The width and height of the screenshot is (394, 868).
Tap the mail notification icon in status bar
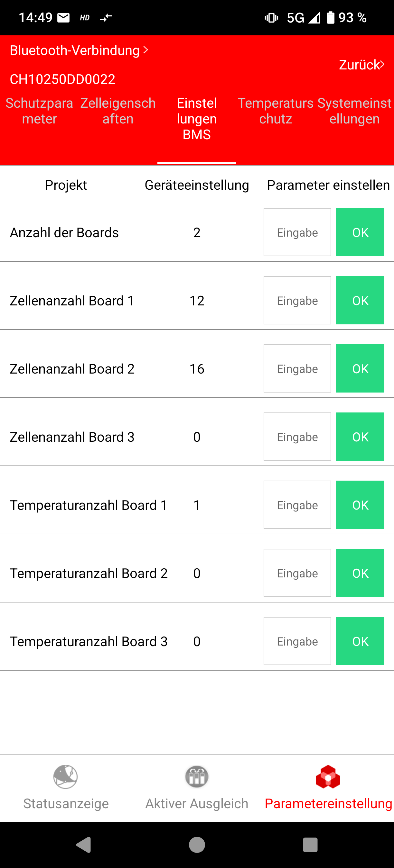[63, 18]
